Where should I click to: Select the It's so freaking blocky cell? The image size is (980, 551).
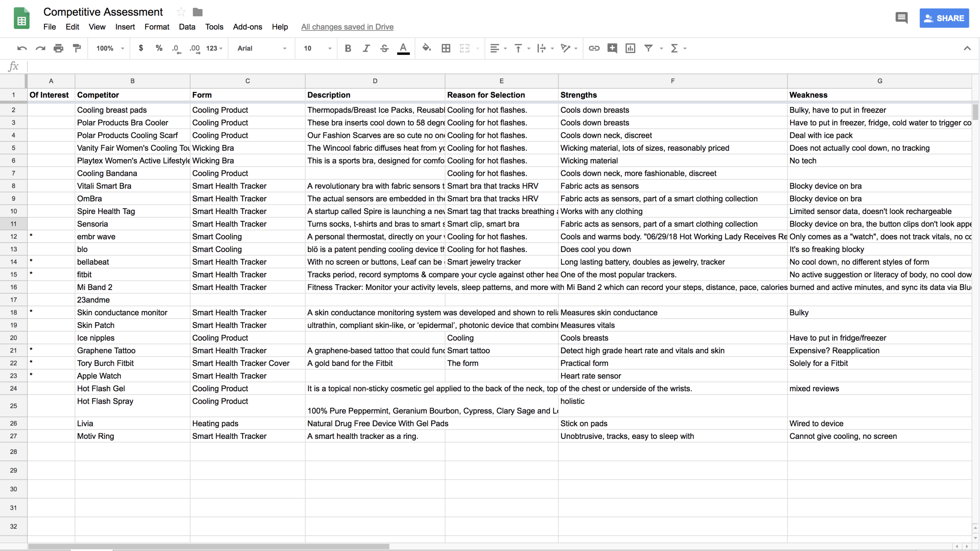click(x=879, y=249)
